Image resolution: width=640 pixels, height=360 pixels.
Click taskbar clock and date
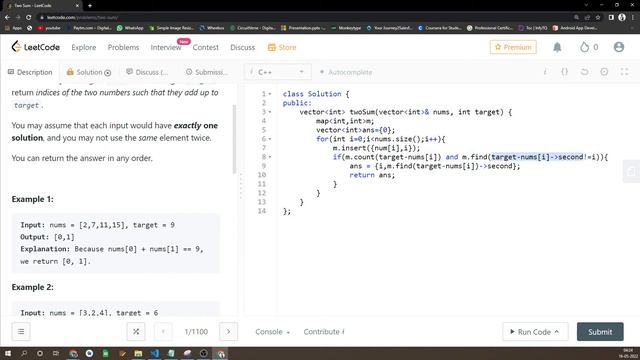[628, 353]
